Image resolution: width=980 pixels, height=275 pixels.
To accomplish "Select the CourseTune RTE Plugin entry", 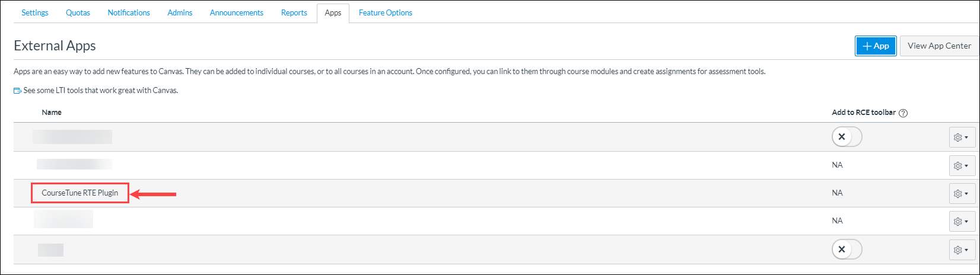I will coord(80,193).
